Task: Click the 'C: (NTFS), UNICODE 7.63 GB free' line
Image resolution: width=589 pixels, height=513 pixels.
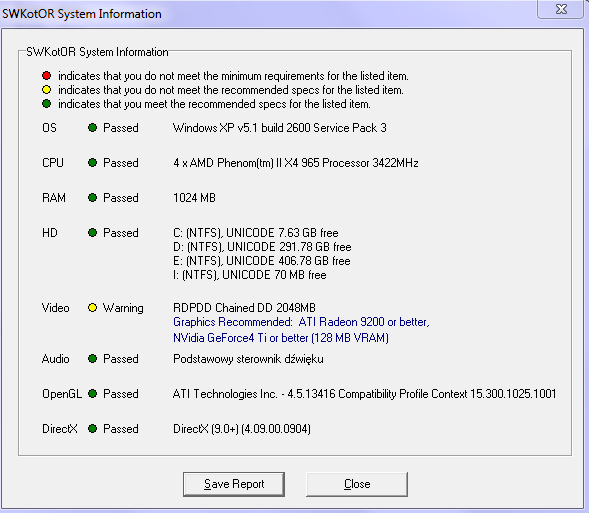Action: (255, 233)
